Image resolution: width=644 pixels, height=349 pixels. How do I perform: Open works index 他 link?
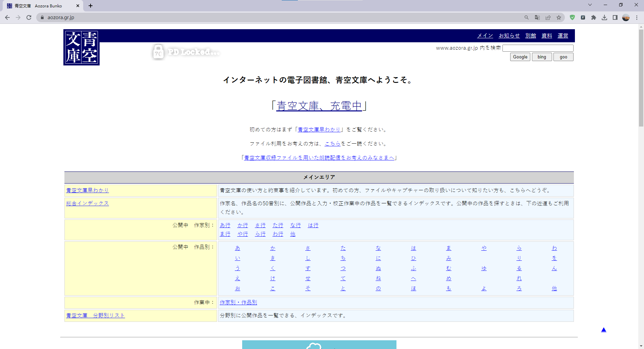click(554, 288)
